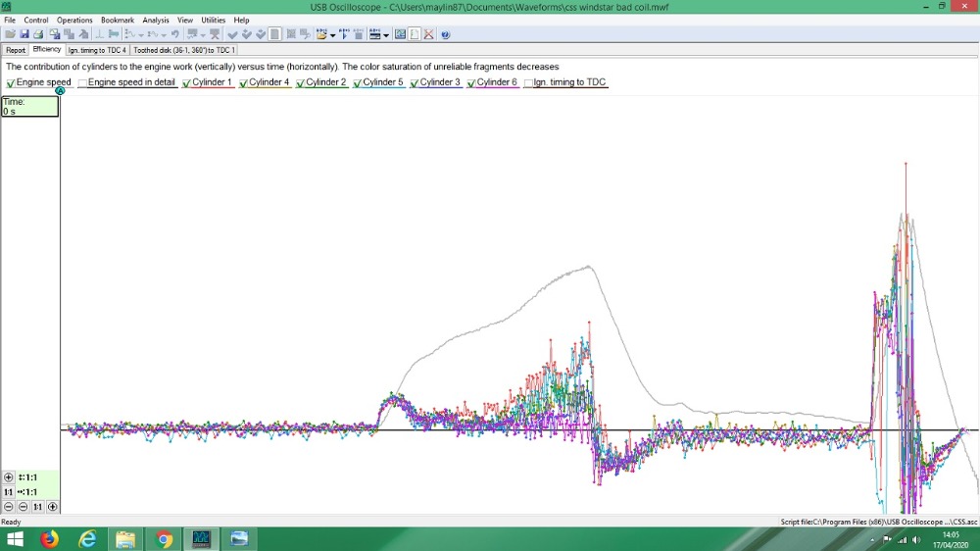Enable the Engine speed in detail checkbox

click(x=82, y=83)
